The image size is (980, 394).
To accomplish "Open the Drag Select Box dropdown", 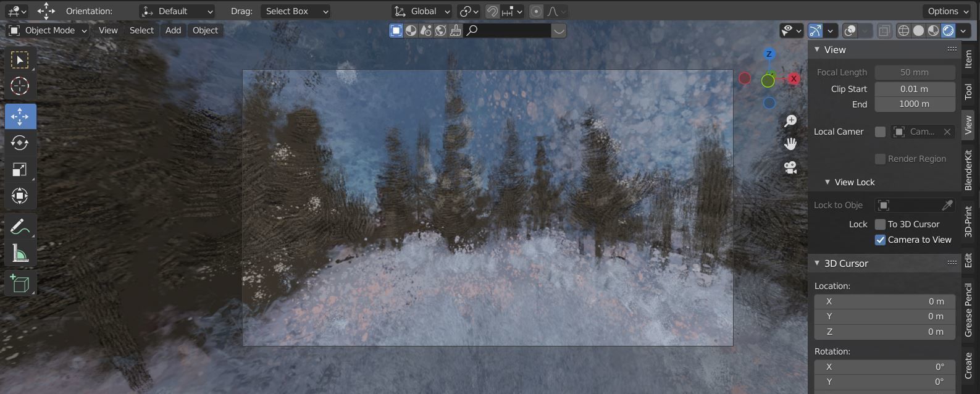I will pyautogui.click(x=295, y=11).
